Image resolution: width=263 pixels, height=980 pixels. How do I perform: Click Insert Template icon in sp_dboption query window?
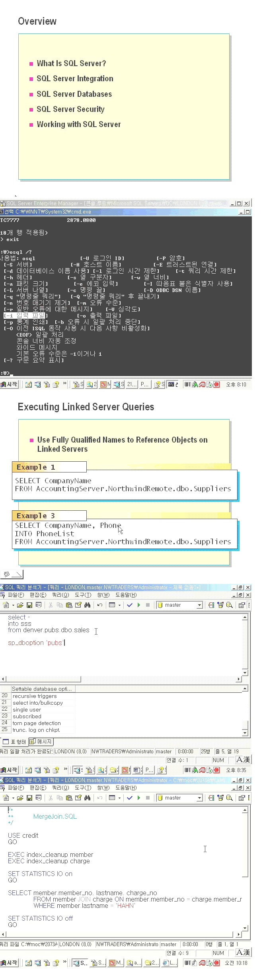38,605
